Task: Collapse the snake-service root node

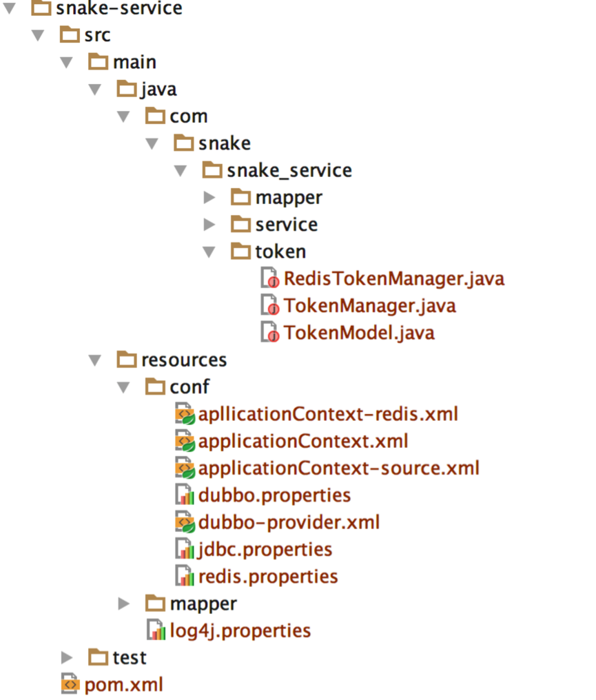Action: 10,8
